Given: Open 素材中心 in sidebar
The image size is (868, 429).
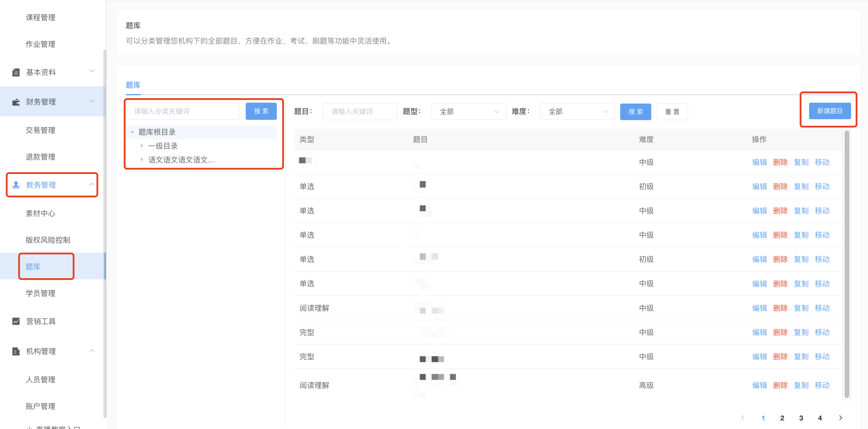Looking at the screenshot, I should coord(41,214).
